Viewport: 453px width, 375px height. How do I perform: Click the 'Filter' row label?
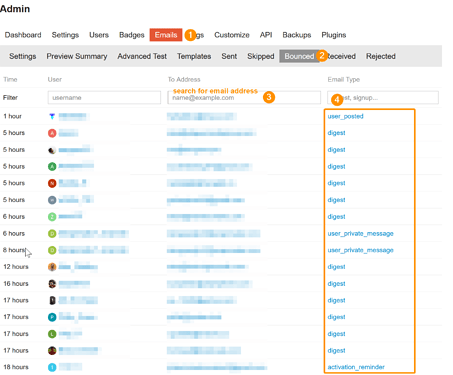tap(10, 98)
